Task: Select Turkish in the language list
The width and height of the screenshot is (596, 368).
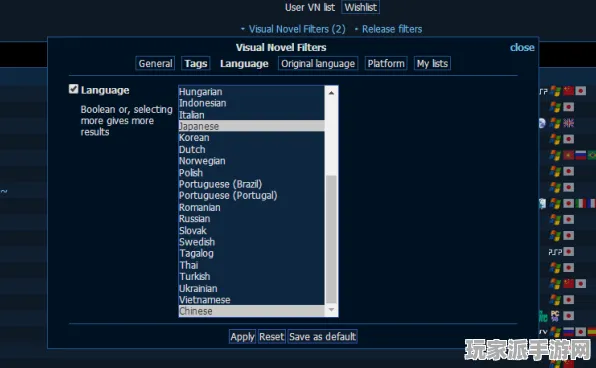Action: 252,276
